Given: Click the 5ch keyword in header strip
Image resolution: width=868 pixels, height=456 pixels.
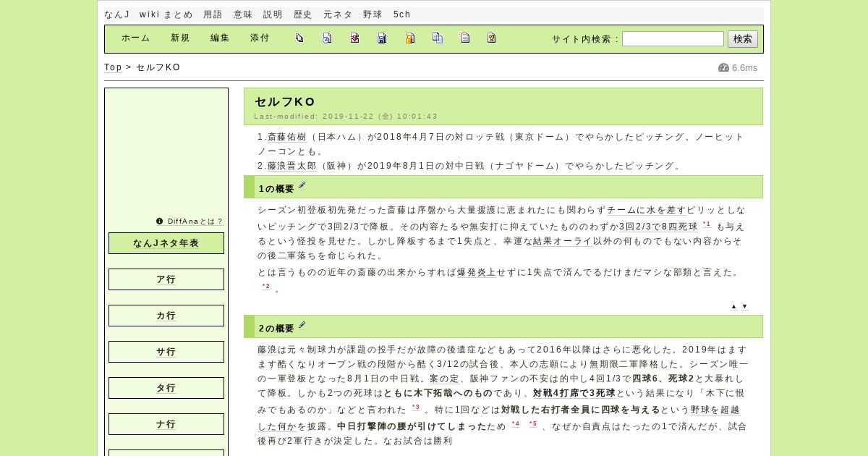Looking at the screenshot, I should click(402, 14).
